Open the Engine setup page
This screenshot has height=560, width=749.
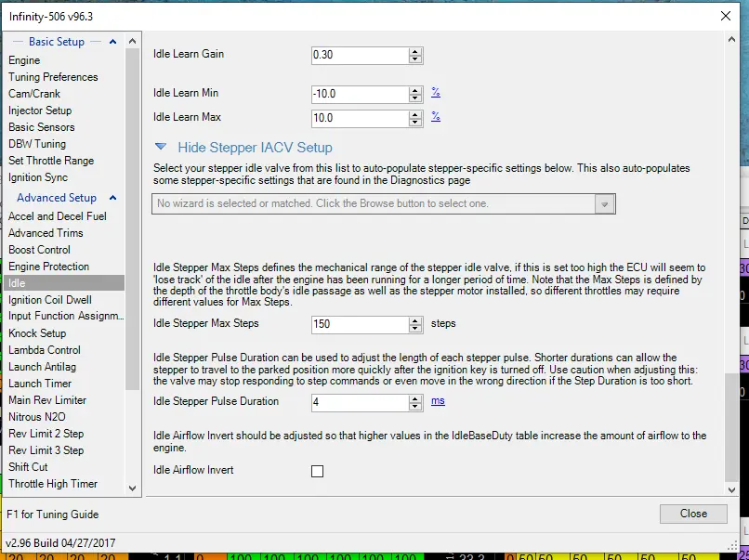tap(24, 60)
